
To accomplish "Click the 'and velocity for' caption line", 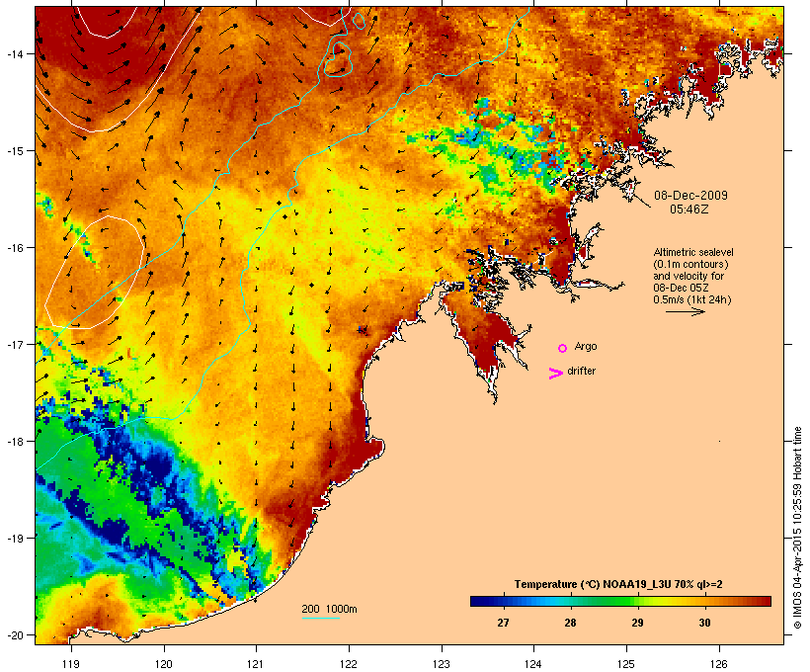I will tap(688, 276).
